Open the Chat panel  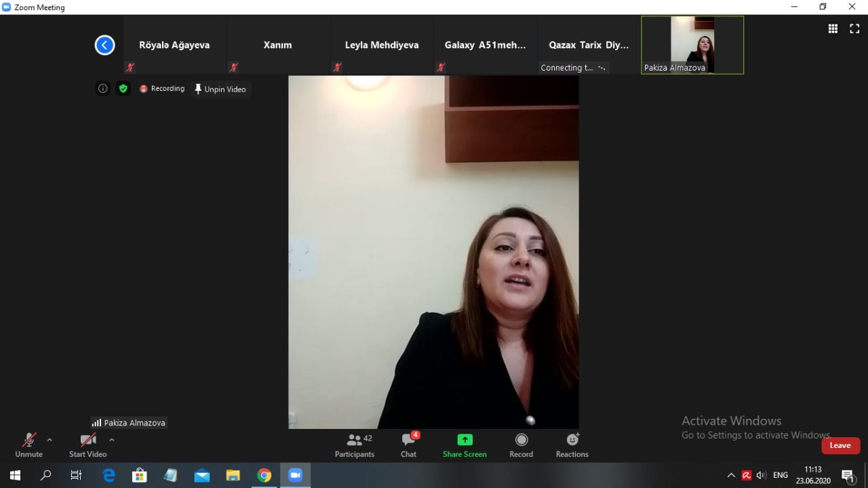408,445
